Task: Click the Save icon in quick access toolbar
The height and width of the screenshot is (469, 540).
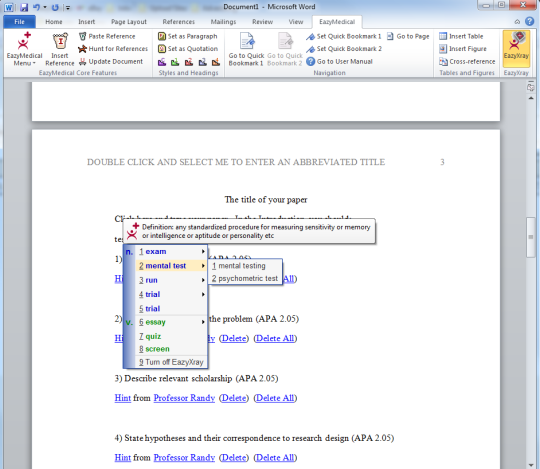Action: 24,7
